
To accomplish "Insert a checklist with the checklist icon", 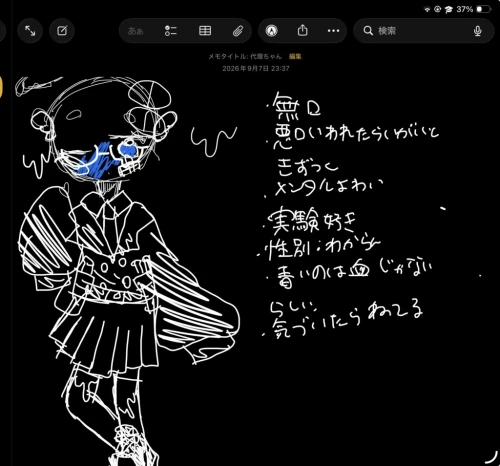I will 171,31.
